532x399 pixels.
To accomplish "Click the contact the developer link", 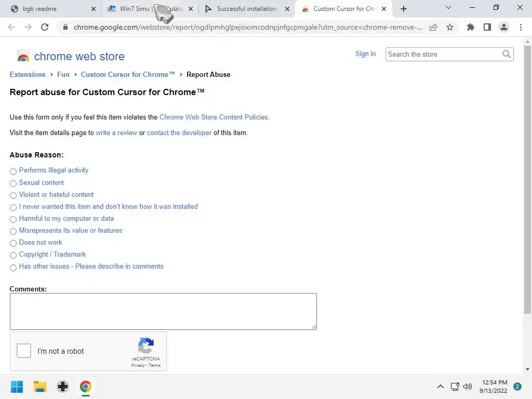I will 179,132.
